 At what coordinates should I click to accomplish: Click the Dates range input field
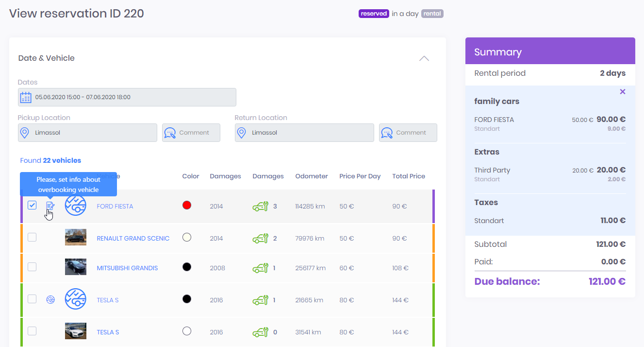coord(127,97)
